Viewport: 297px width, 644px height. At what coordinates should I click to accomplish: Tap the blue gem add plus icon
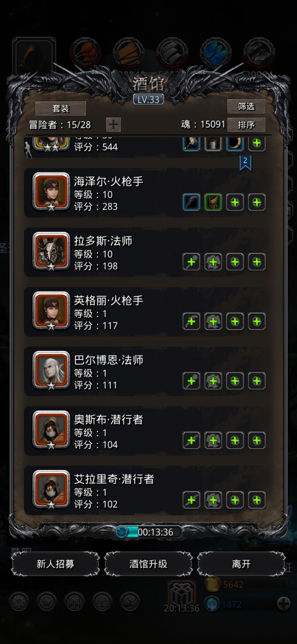283,604
